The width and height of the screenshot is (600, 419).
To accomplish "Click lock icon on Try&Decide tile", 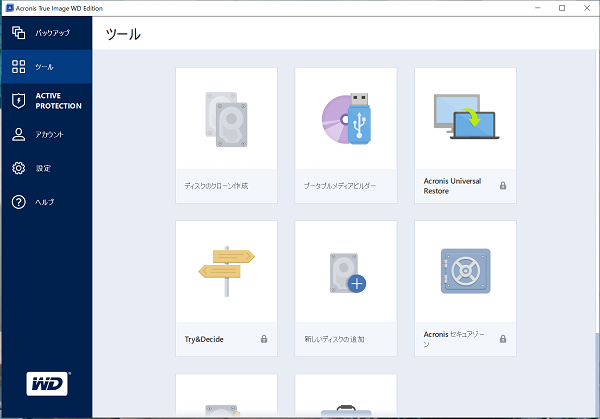I will (264, 340).
